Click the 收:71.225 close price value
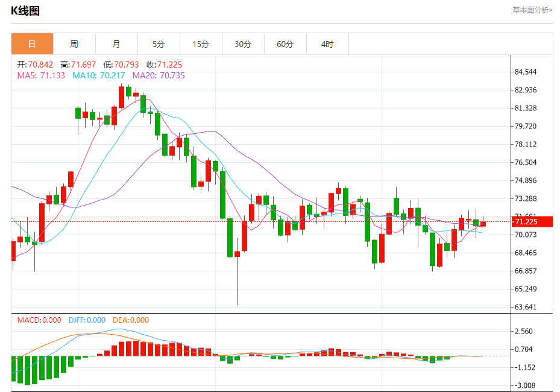560x392 pixels. pyautogui.click(x=164, y=65)
